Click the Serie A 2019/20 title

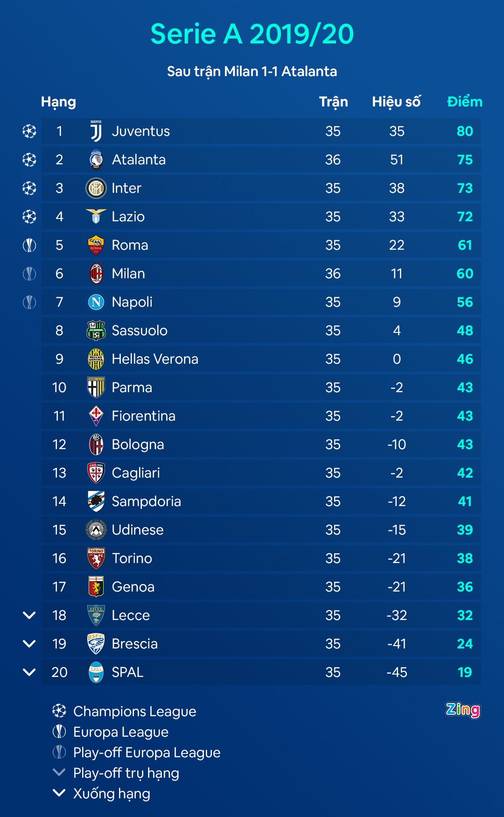point(252,34)
